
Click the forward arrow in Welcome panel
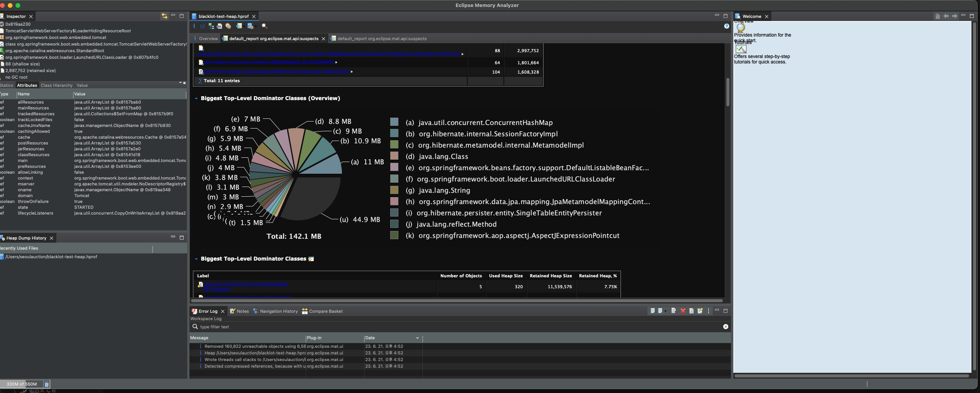pyautogui.click(x=955, y=16)
